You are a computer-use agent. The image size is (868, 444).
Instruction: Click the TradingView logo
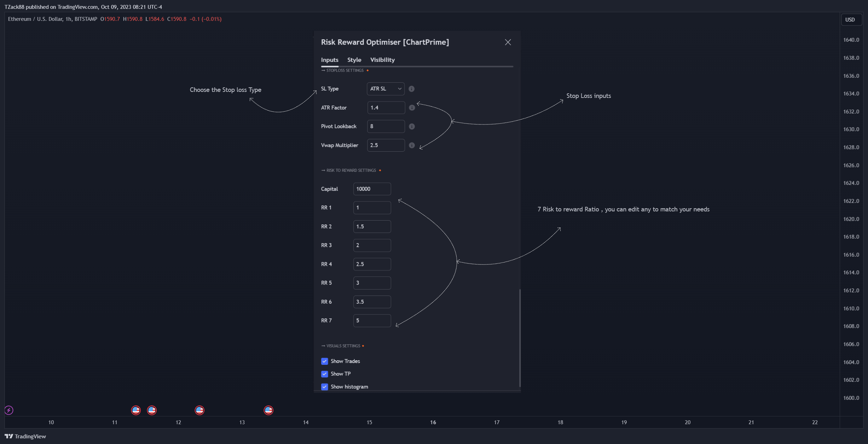click(x=25, y=436)
